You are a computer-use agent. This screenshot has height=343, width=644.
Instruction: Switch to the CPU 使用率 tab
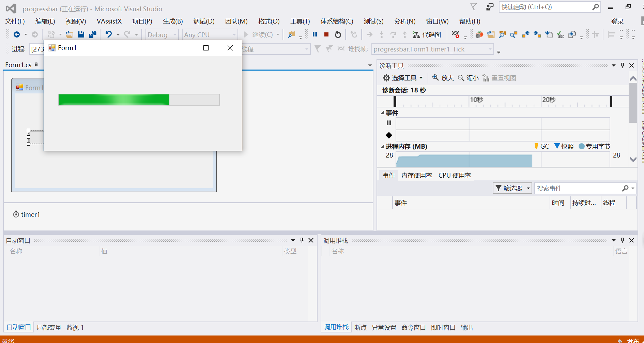[x=455, y=176]
